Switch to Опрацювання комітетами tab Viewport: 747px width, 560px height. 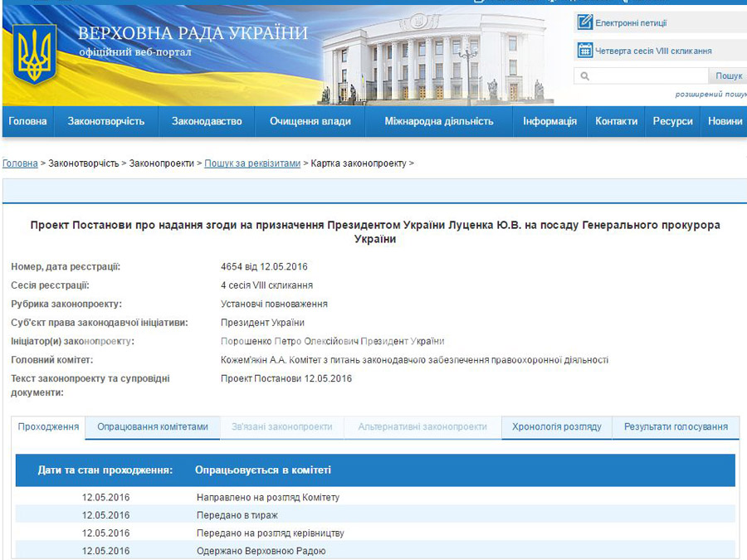coord(153,426)
